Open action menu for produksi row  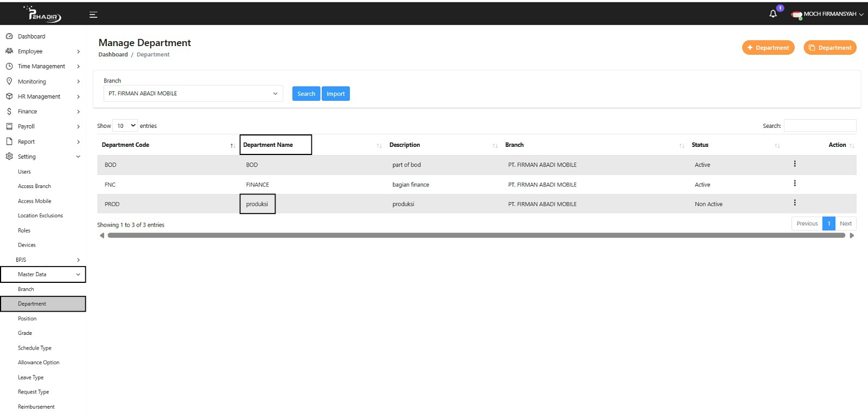[x=795, y=203]
